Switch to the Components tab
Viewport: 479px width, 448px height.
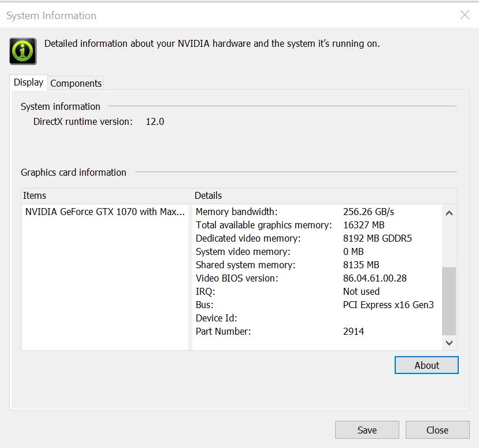[x=76, y=83]
